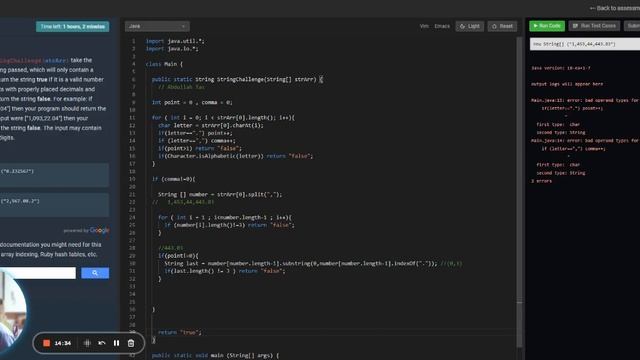Switch editor to Vim mode
This screenshot has width=640, height=360.
tap(424, 26)
